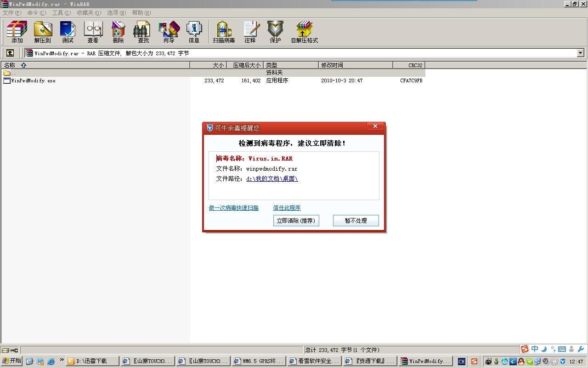Click the 测试 (Test) toolbar icon
The image size is (588, 368).
point(68,32)
